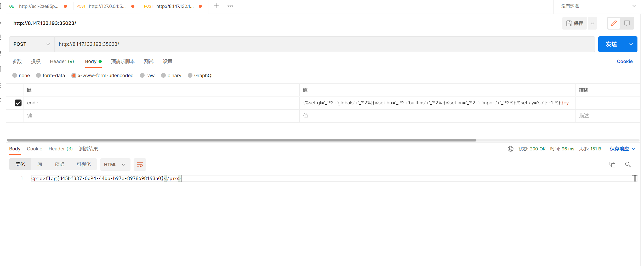644x266 pixels.
Task: Open the HTML format dropdown
Action: [115, 165]
